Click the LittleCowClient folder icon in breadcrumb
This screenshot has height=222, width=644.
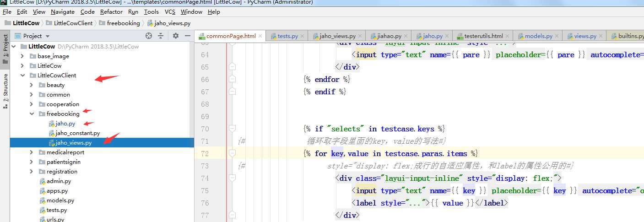pyautogui.click(x=49, y=23)
